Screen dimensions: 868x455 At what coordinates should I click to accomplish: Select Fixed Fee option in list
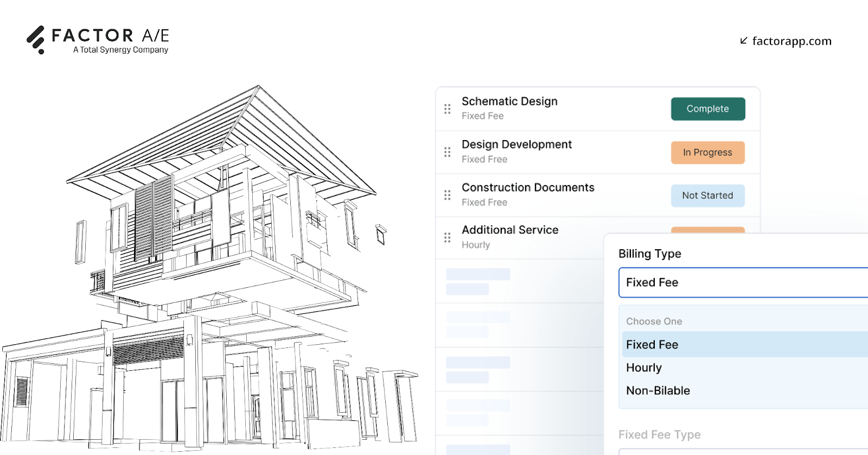(745, 344)
